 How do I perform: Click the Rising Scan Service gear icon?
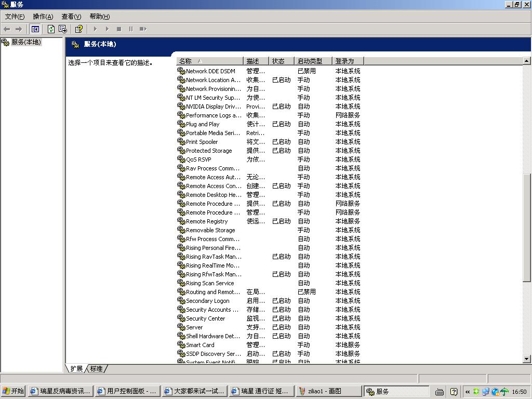181,283
